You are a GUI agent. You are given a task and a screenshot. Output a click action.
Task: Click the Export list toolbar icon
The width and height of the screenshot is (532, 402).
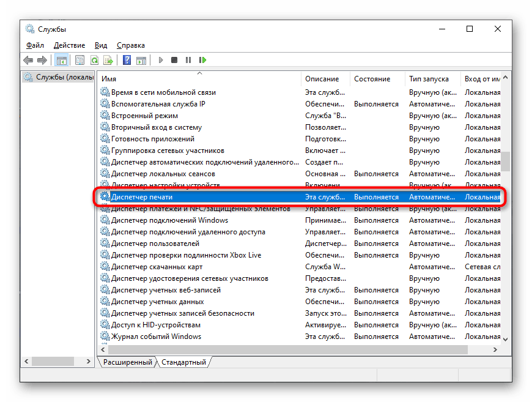108,60
